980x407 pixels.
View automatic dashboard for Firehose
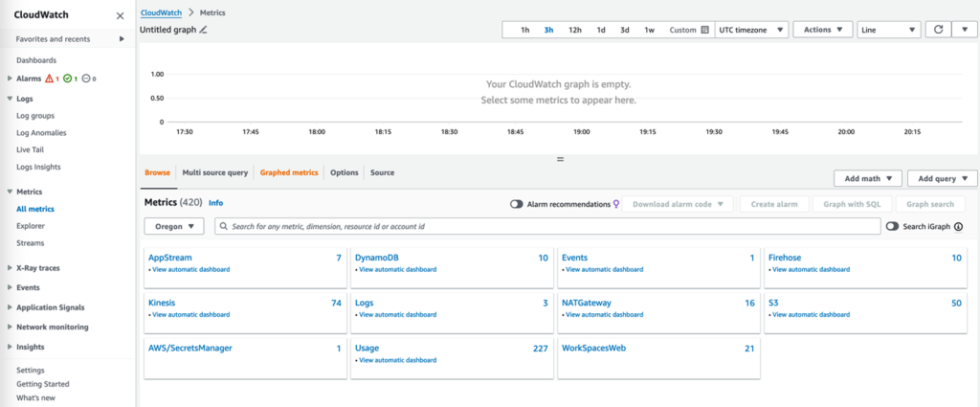pos(811,269)
